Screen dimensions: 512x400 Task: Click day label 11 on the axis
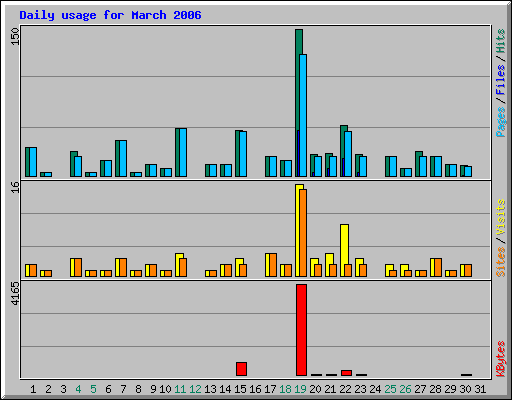point(180,389)
